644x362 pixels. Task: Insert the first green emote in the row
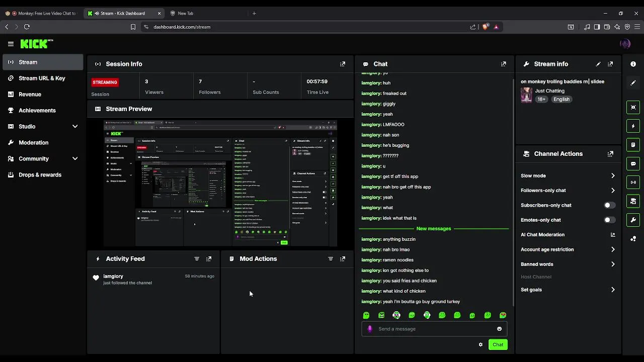click(x=366, y=315)
